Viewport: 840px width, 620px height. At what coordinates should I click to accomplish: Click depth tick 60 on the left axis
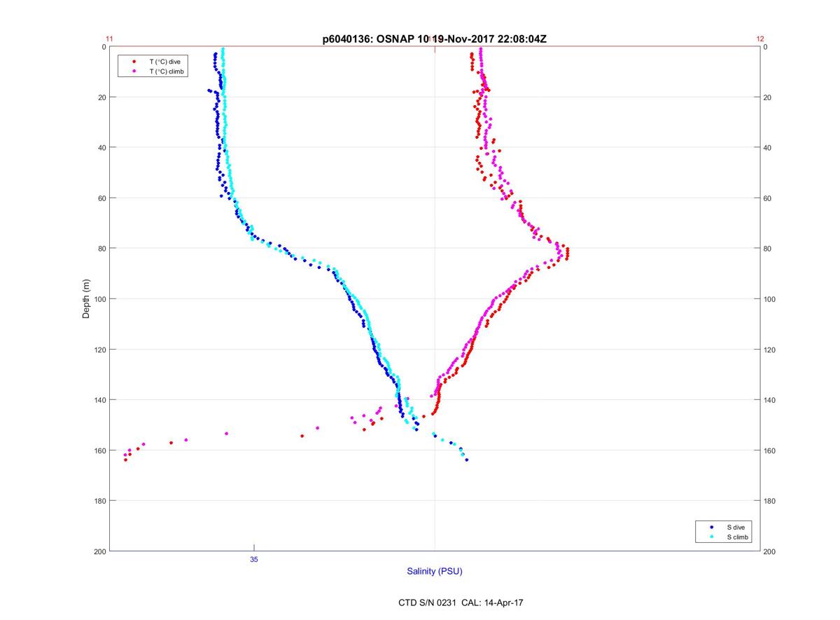coord(101,198)
